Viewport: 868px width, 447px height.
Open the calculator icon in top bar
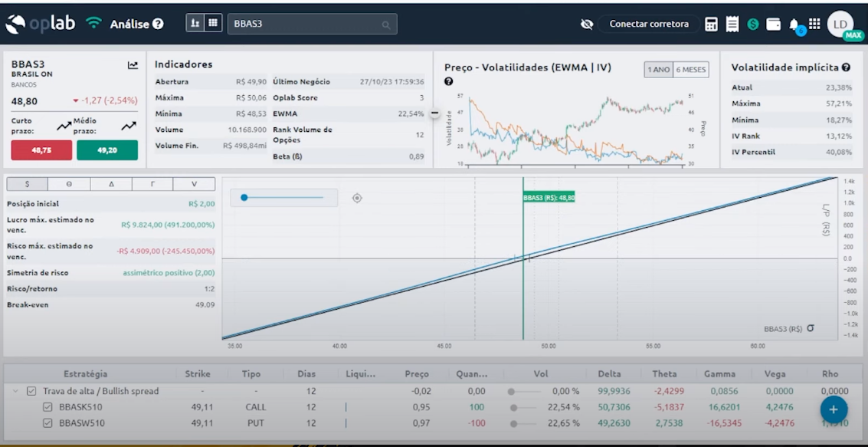click(712, 25)
